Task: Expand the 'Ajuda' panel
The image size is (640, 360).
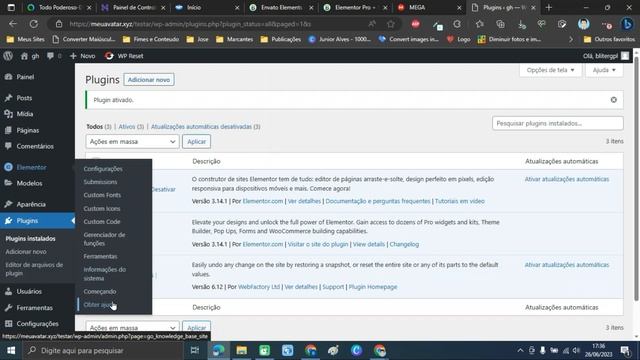Action: pyautogui.click(x=604, y=70)
